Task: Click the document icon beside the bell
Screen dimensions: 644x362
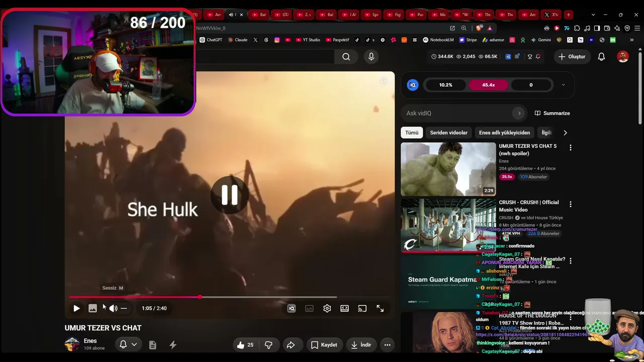Action: tap(152, 345)
